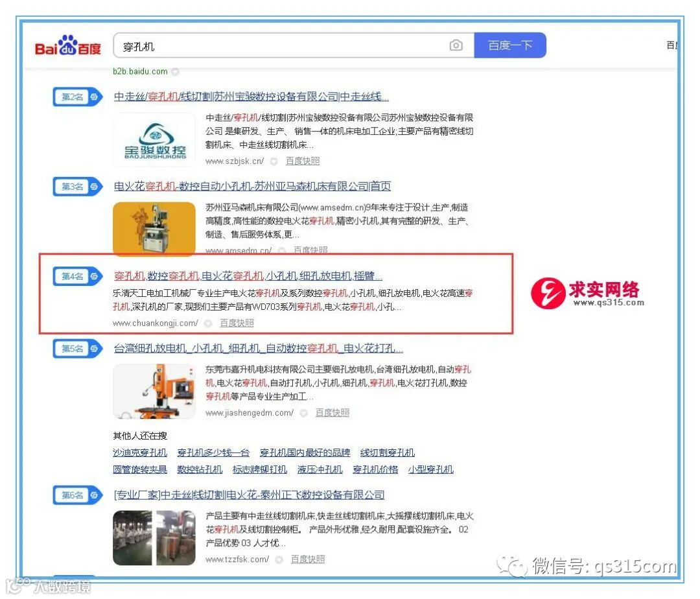Select related search 数控钻孔机
This screenshot has width=700, height=599.
tap(200, 469)
